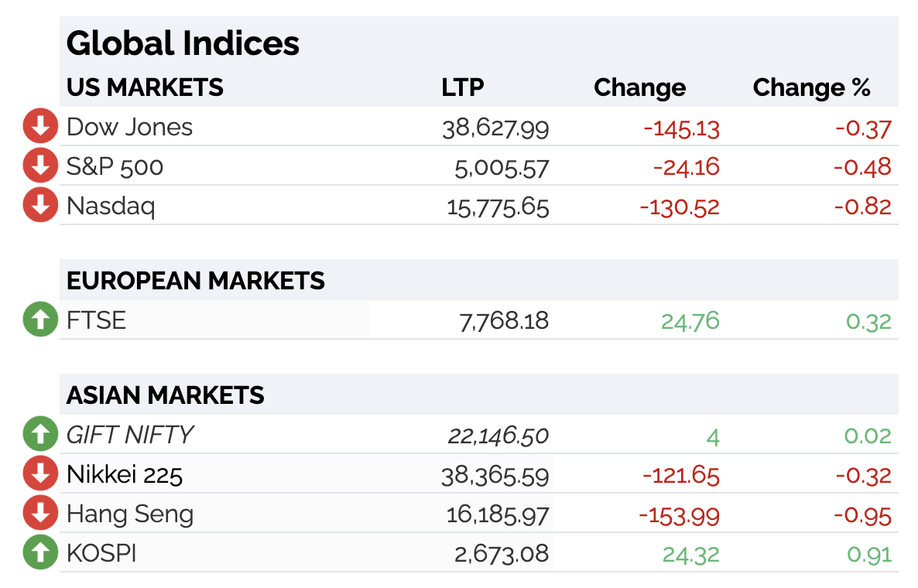Open the GIFT NIFTY index link
The height and width of the screenshot is (588, 918).
129,435
